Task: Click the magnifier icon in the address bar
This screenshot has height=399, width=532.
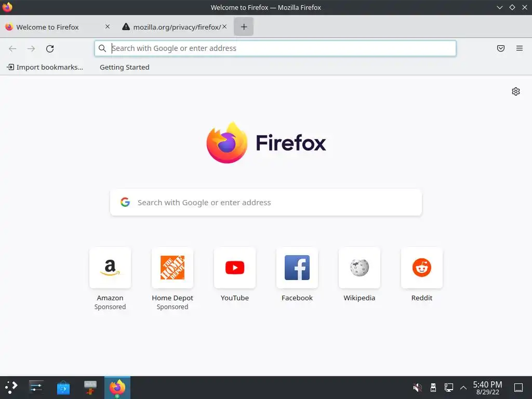Action: point(102,48)
